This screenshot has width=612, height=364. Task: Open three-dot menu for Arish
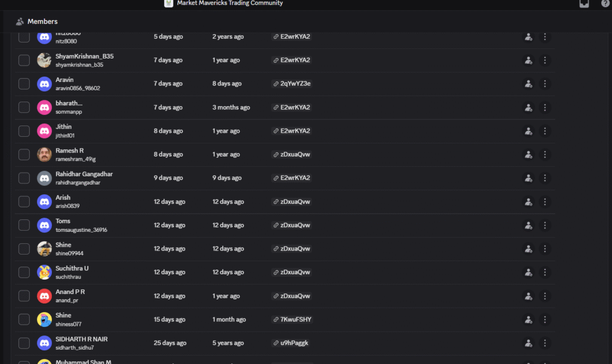click(544, 202)
